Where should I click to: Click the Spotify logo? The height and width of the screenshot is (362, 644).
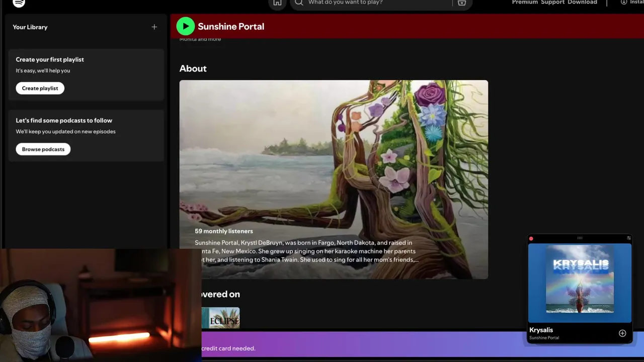19,3
